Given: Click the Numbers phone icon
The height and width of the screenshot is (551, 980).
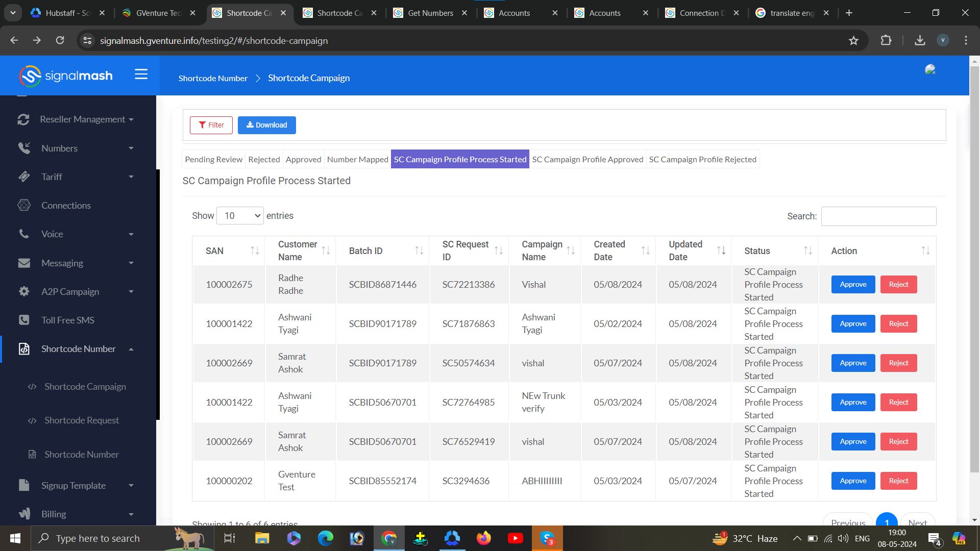Looking at the screenshot, I should coord(24,148).
